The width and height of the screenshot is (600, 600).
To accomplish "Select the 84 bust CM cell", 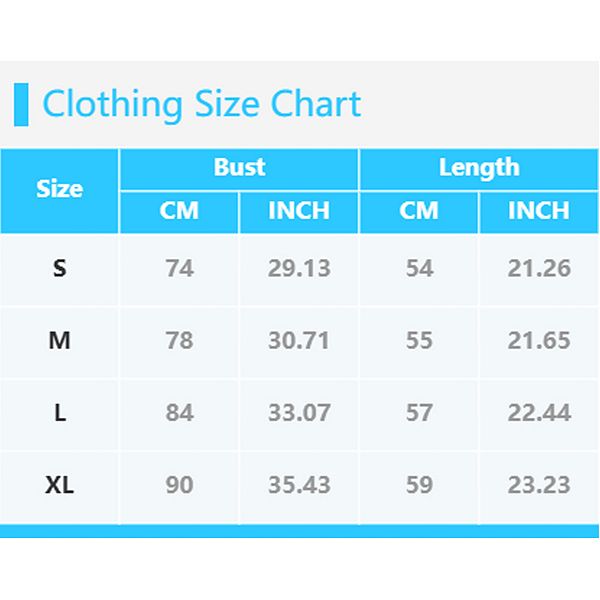I will [x=179, y=412].
